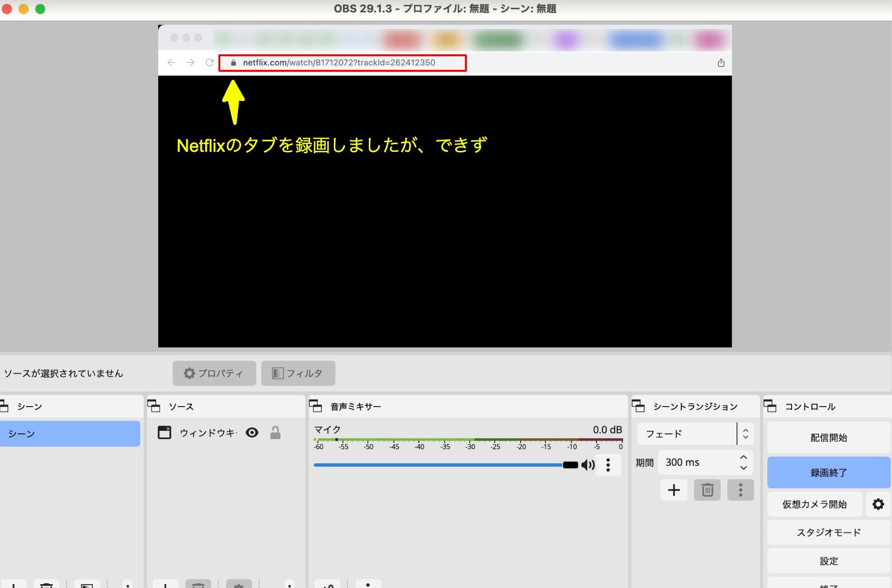892x588 pixels.
Task: Enable スタジオモード studio mode
Action: (x=828, y=532)
